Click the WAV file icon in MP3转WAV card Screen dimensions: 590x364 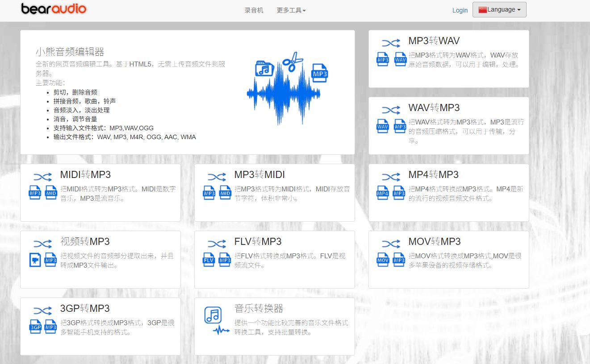tap(400, 59)
